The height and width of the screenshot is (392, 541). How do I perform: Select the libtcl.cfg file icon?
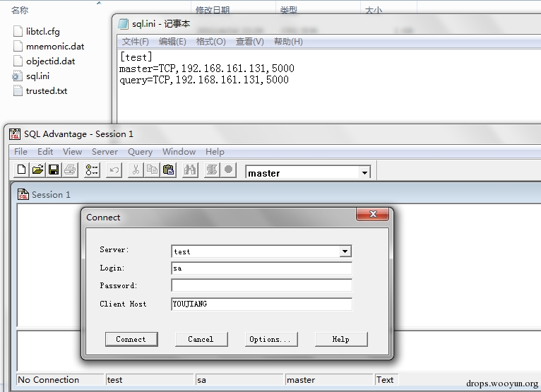click(18, 31)
